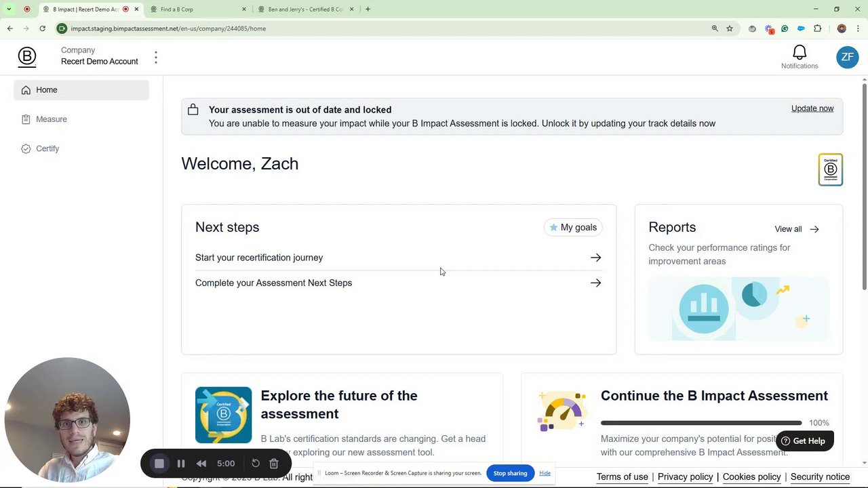
Task: Open the browser extensions puzzle icon
Action: [817, 28]
